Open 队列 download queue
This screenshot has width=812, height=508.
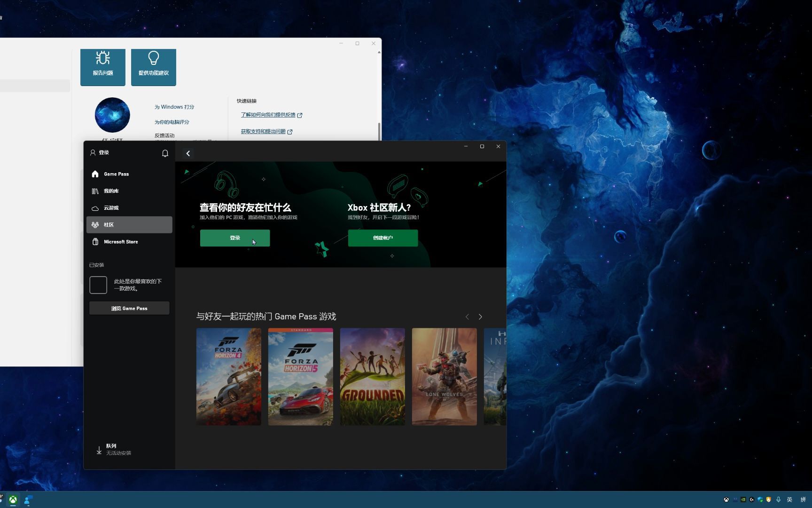tap(114, 449)
